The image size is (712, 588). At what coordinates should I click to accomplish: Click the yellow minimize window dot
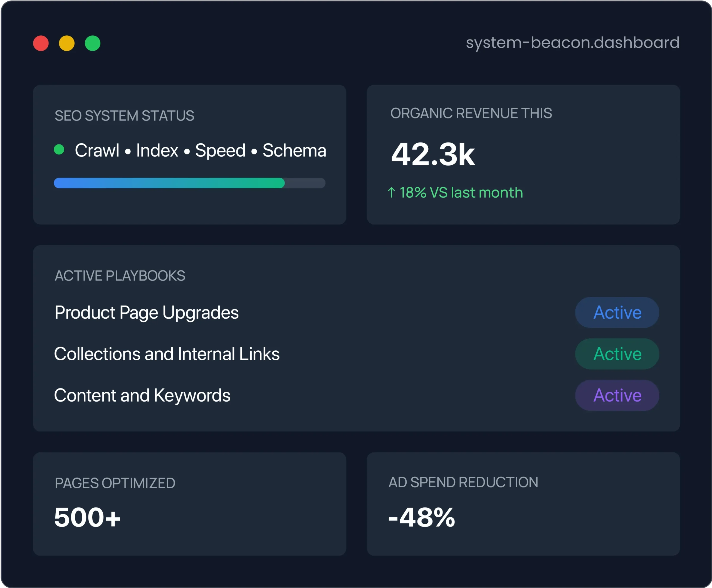click(67, 43)
